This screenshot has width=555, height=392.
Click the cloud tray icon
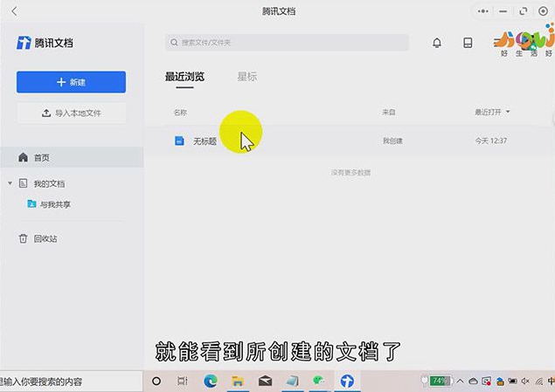point(473,381)
